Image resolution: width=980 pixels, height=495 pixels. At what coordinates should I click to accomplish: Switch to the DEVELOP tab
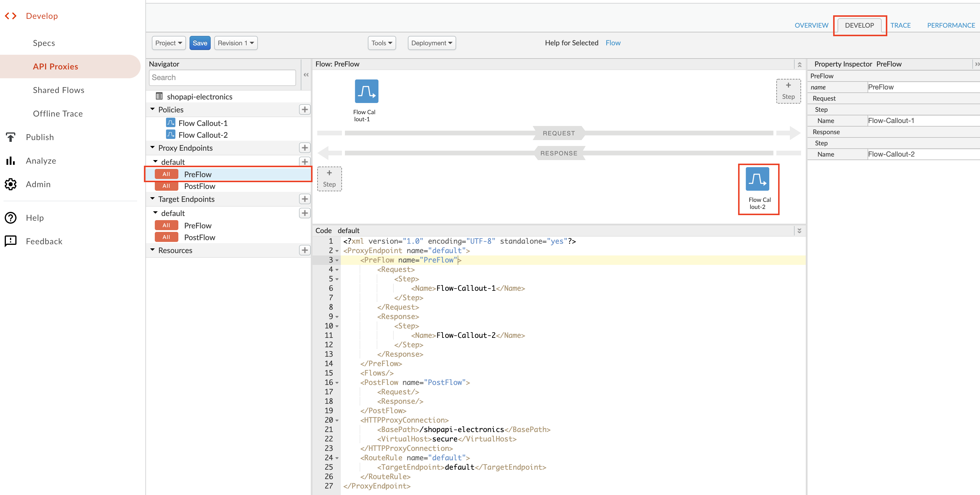[x=859, y=26]
